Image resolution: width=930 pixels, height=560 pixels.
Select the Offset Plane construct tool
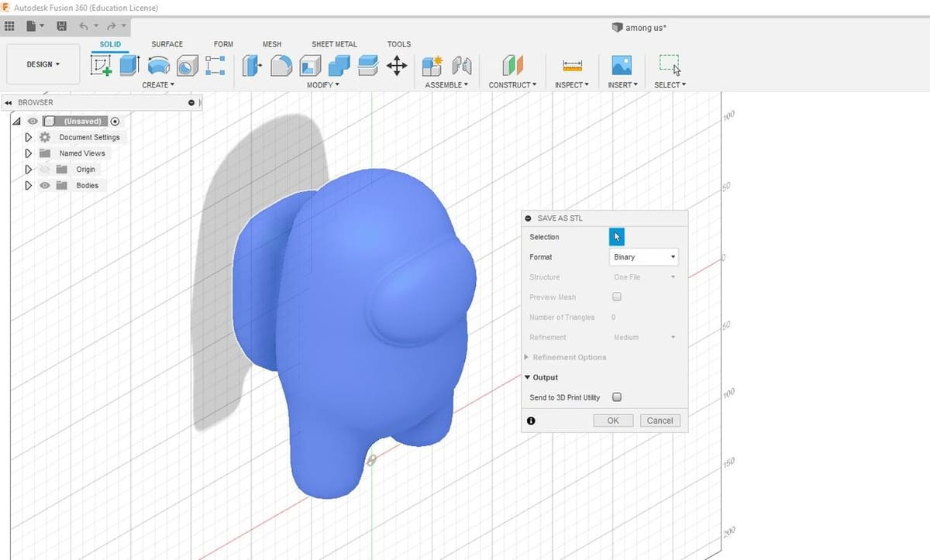point(512,65)
